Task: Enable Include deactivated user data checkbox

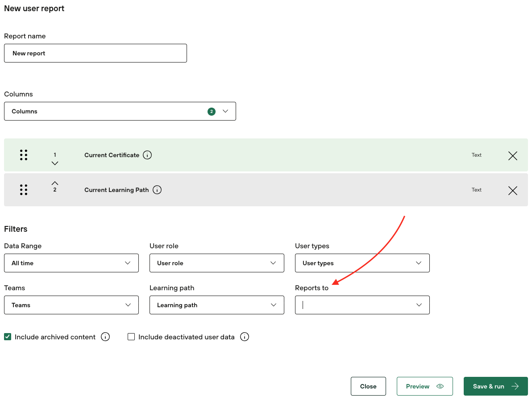Action: [131, 337]
